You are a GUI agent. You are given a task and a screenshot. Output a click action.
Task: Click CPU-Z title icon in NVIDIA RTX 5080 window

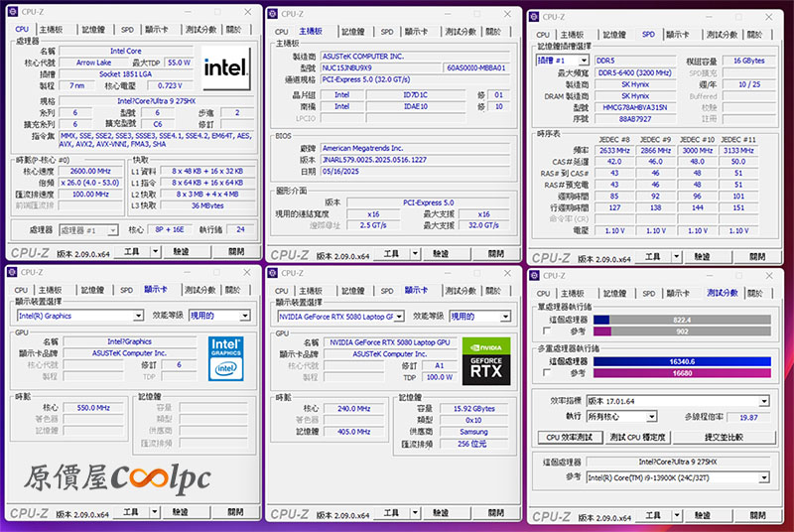click(272, 273)
